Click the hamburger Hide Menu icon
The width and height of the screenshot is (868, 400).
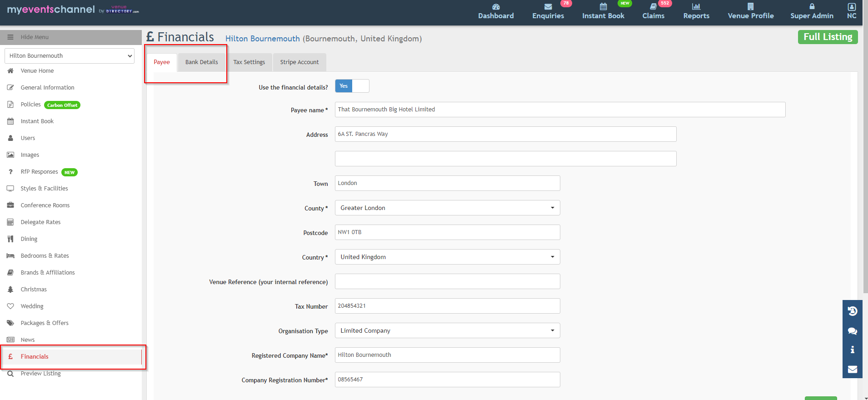tap(10, 37)
